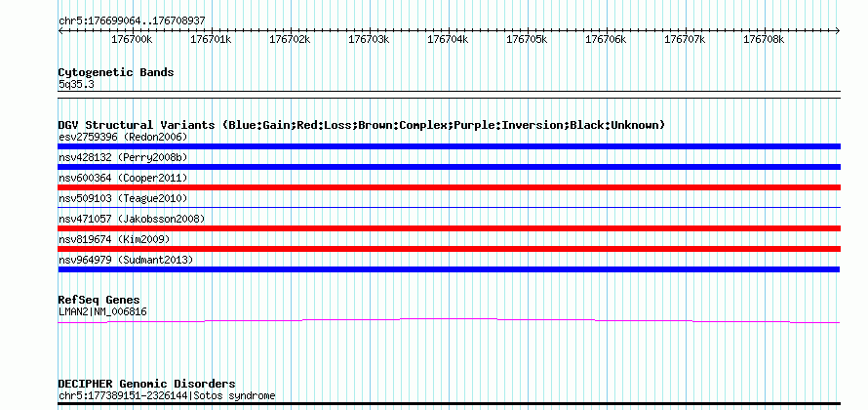The width and height of the screenshot is (868, 410).
Task: Click the 5q35.3 cytogenetic band label
Action: 76,84
